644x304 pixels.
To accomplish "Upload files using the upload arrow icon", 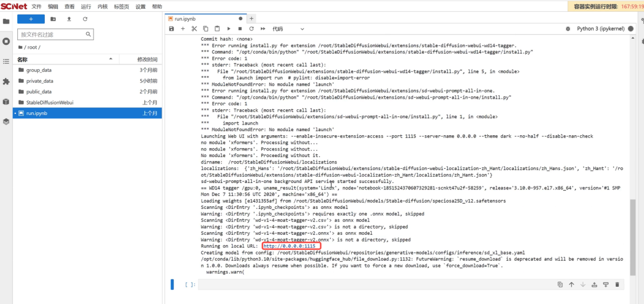I will 69,19.
